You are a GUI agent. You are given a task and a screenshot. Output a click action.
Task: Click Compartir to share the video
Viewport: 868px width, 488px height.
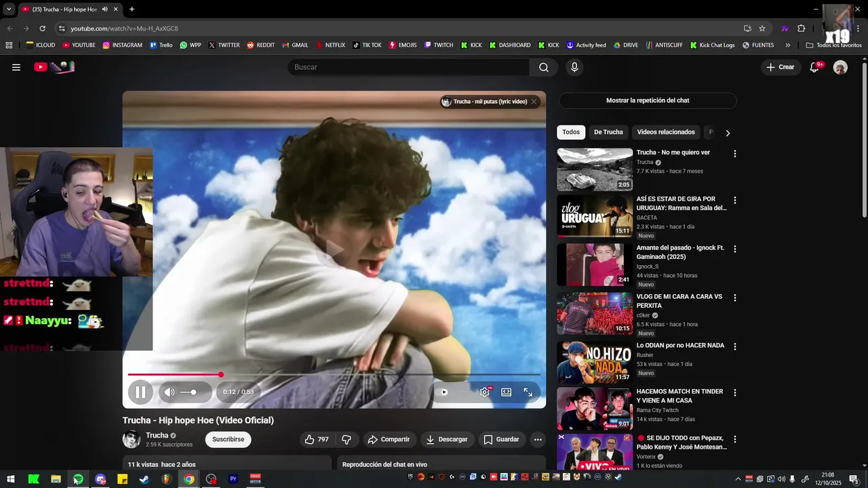pos(389,439)
